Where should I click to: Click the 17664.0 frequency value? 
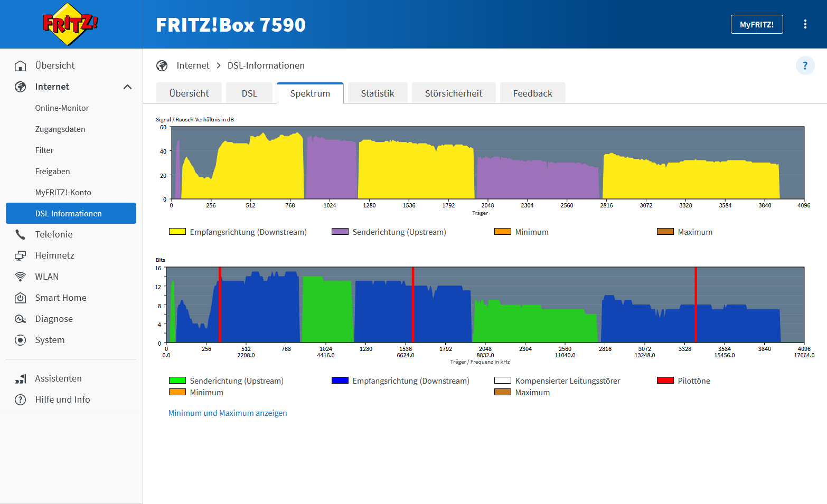804,355
